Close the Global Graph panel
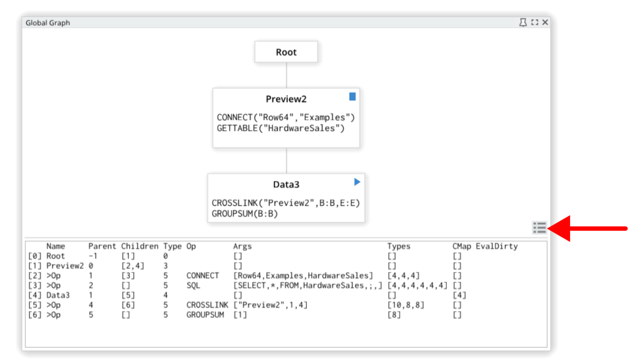This screenshot has width=637, height=364. tap(545, 23)
